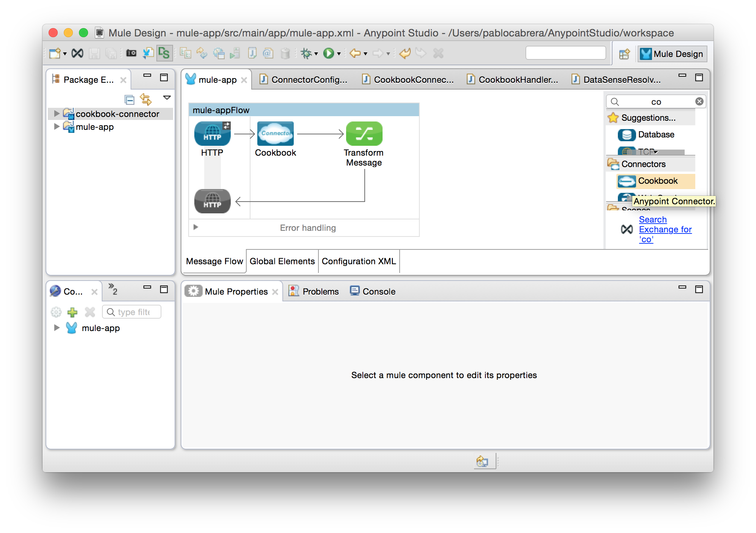Click the Exchange icon in toolbar
The image size is (756, 533).
coord(77,53)
